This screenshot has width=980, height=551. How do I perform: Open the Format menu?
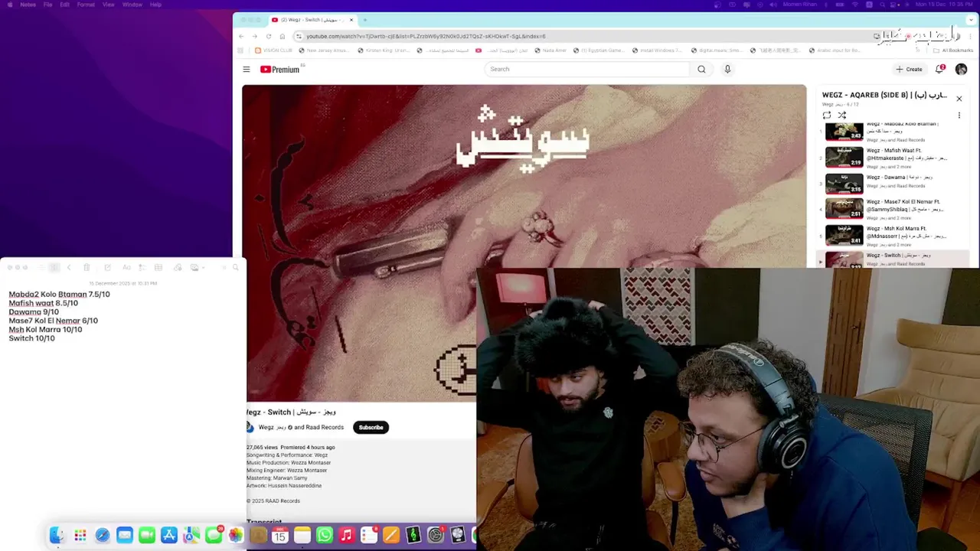click(x=86, y=5)
